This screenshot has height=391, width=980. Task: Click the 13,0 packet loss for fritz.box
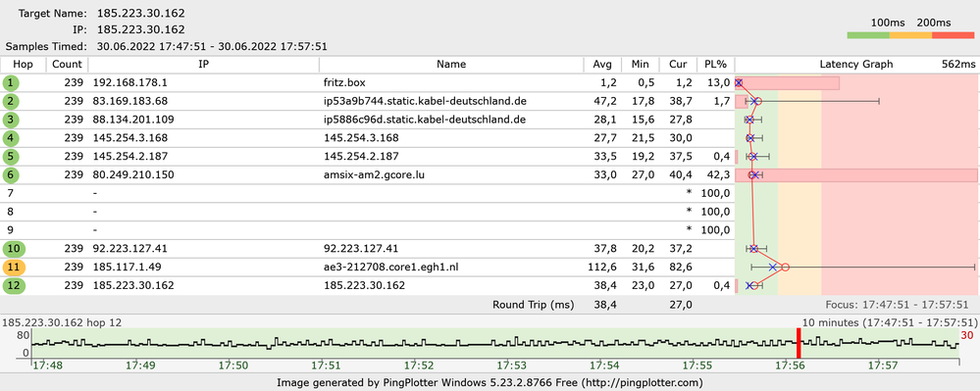[719, 82]
